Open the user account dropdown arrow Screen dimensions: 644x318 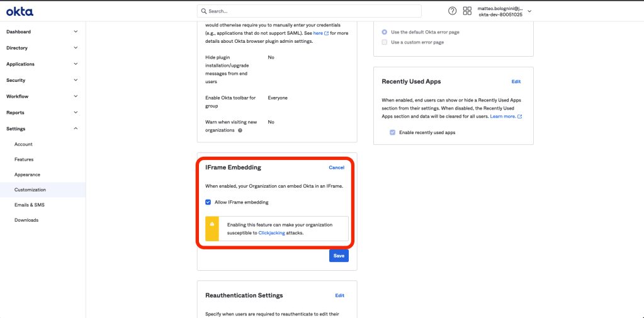click(529, 11)
